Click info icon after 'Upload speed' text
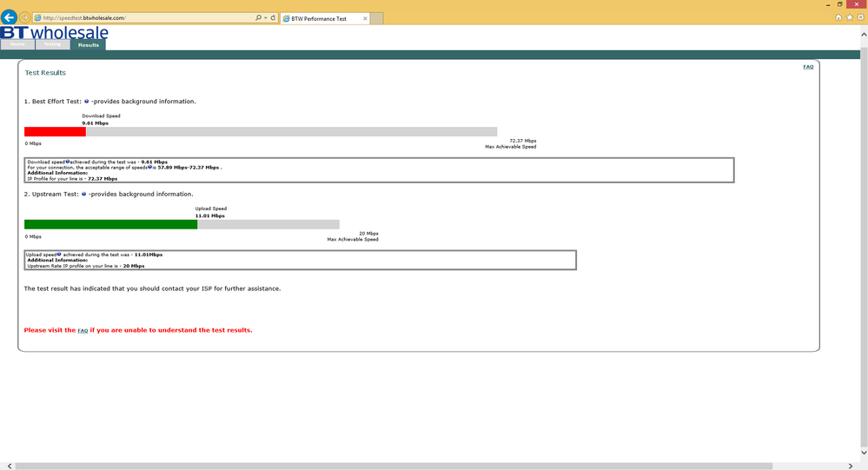Screen dimensions: 868x470 click(59, 254)
